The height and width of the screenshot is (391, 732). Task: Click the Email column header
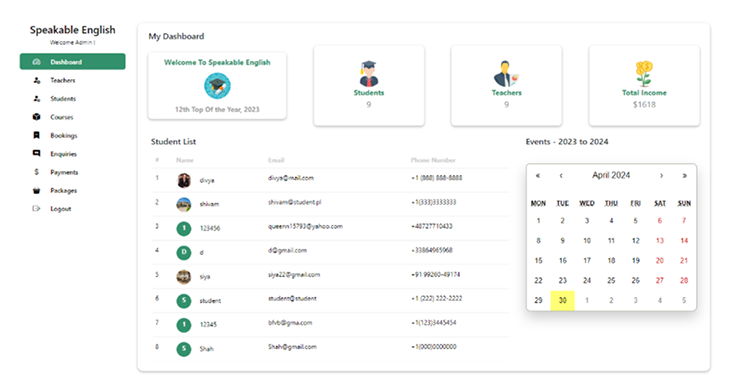pos(276,160)
